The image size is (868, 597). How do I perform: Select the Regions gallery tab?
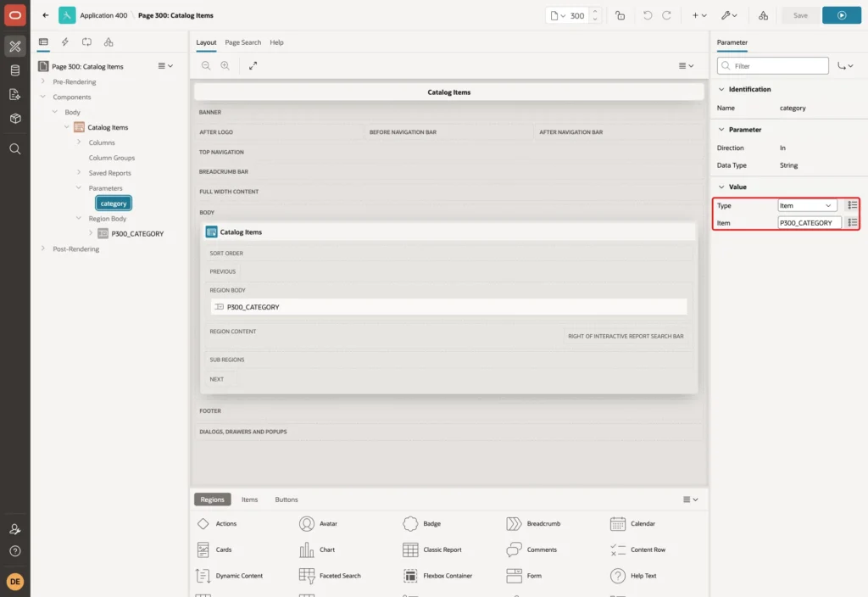click(213, 499)
